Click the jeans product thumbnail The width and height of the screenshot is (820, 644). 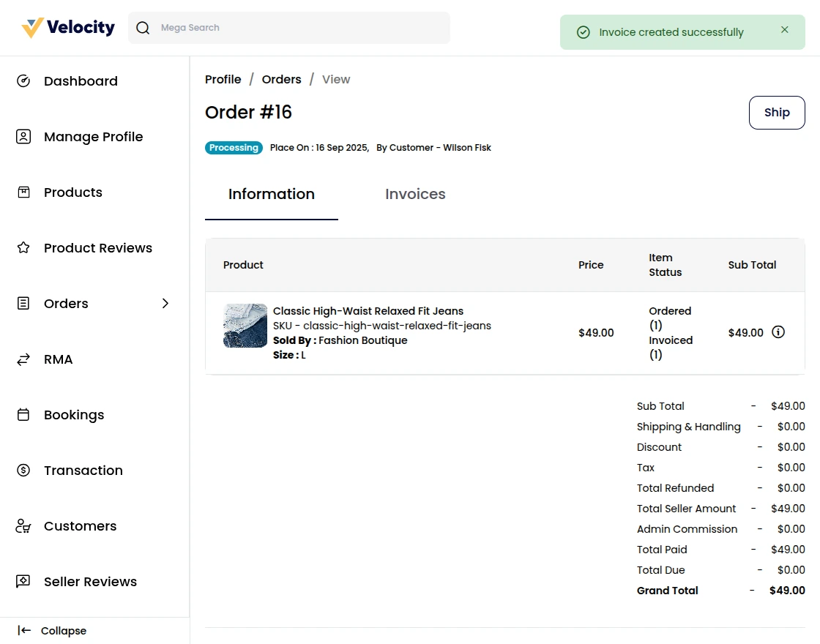point(245,325)
